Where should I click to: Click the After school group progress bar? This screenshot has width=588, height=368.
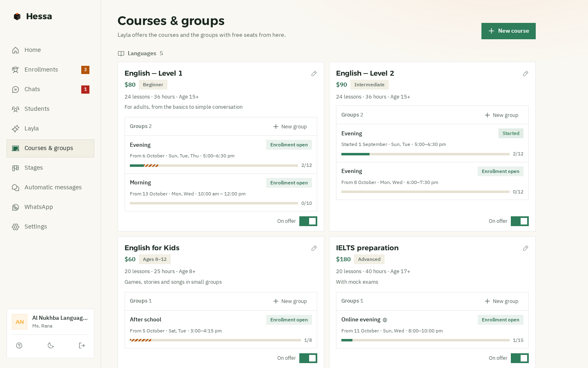[x=215, y=340]
